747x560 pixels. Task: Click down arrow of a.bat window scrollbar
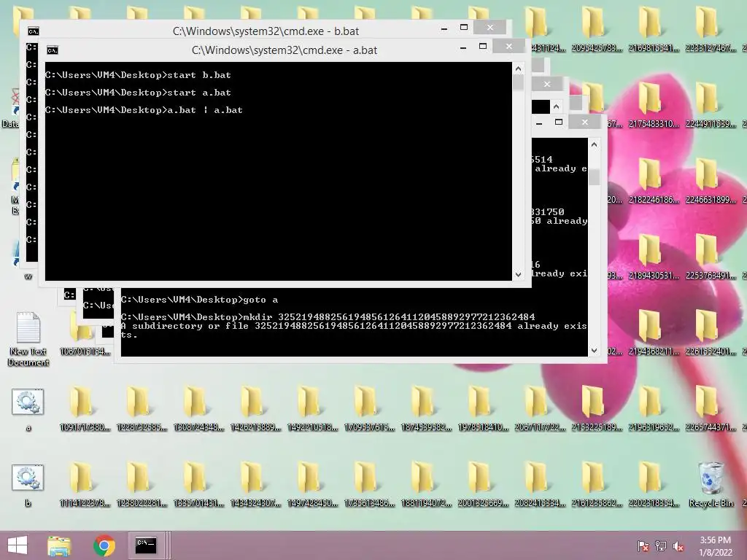click(x=519, y=274)
